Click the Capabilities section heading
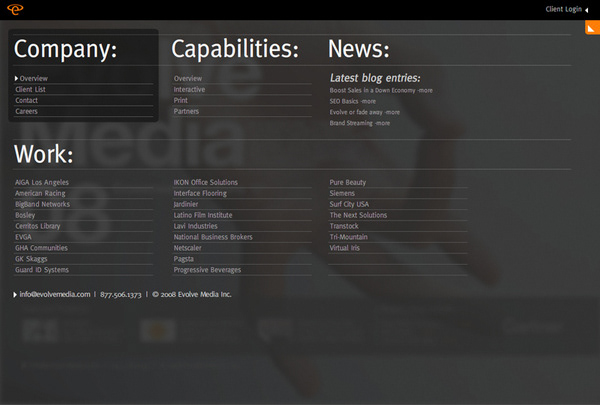The image size is (600, 405). (x=235, y=49)
